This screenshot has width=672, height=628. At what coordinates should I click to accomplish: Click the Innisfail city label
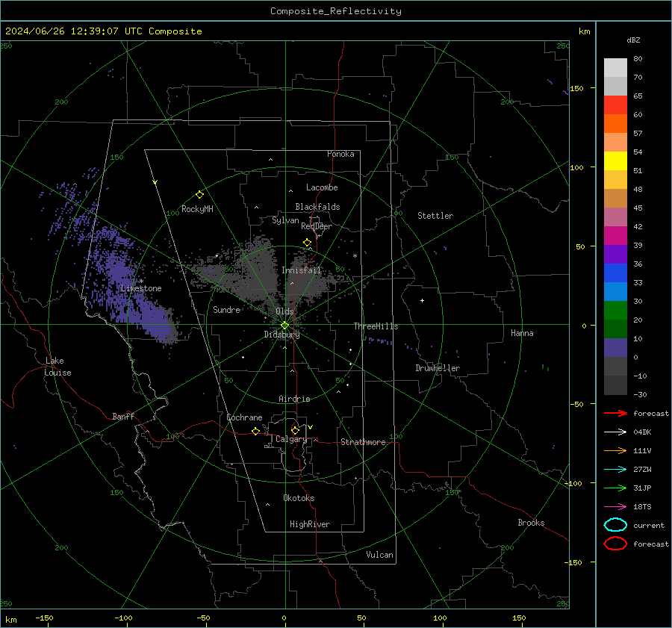point(301,270)
